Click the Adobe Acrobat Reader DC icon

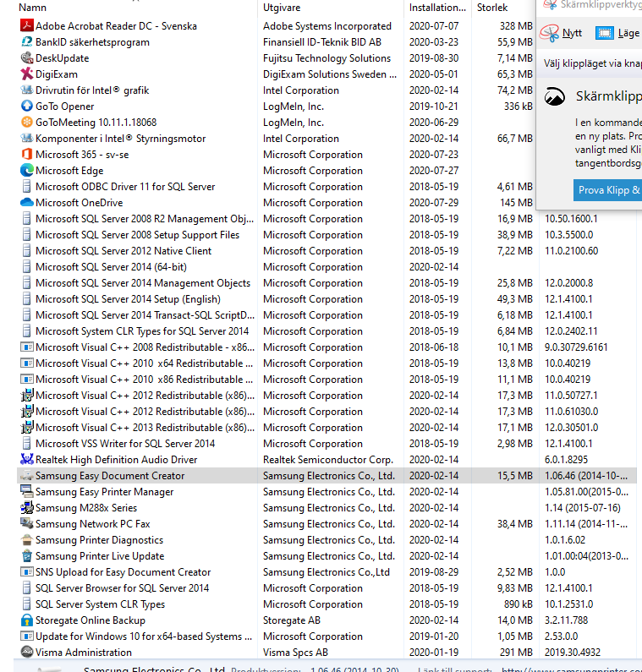[x=26, y=25]
